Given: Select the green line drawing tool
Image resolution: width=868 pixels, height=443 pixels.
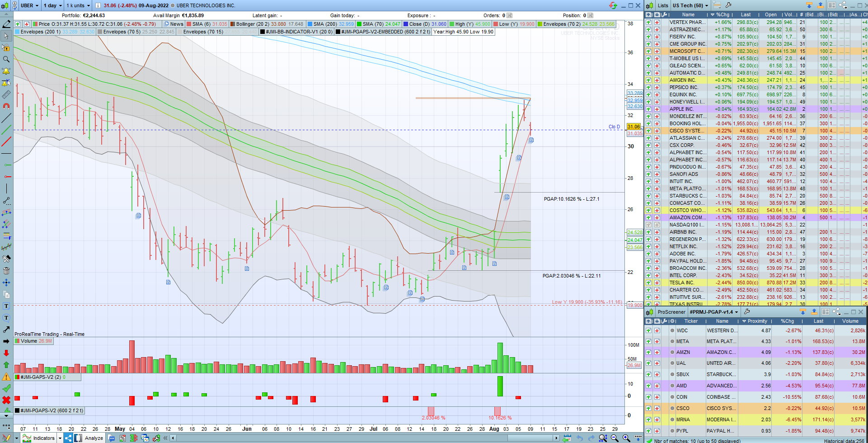Looking at the screenshot, I should pyautogui.click(x=6, y=130).
